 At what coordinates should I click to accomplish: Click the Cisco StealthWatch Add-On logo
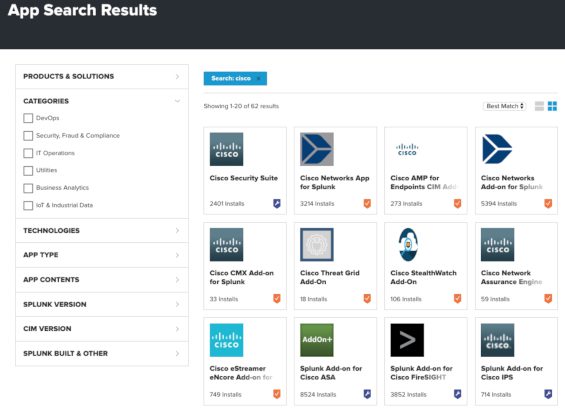[408, 245]
